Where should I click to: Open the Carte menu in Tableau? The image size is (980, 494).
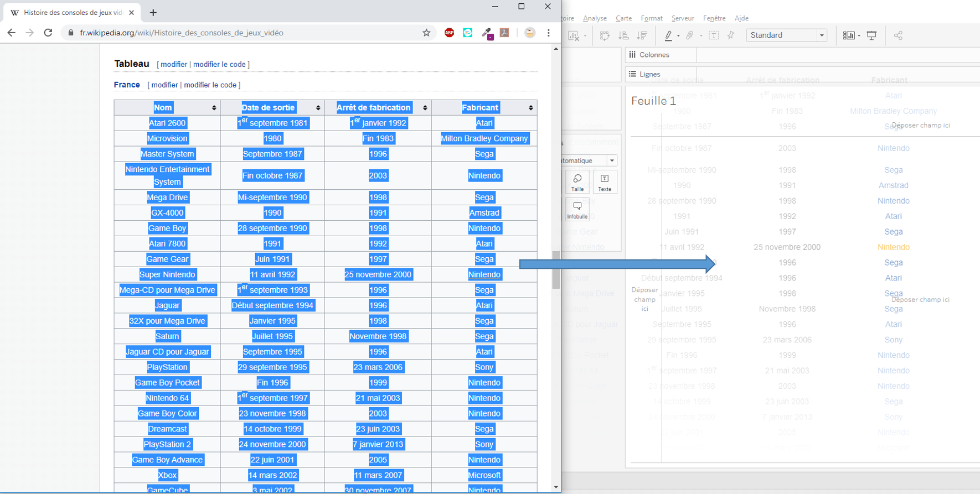coord(623,18)
